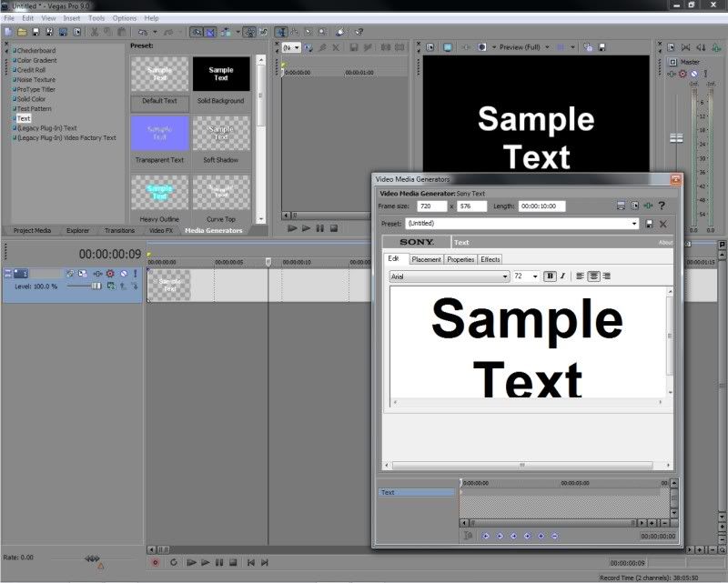Switch to the Effects tab in text generator
728x583 pixels.
click(490, 259)
